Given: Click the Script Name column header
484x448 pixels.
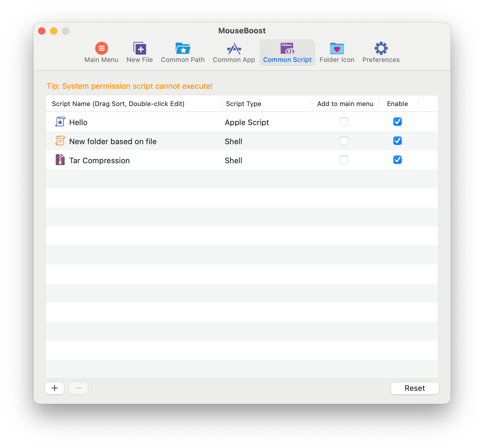Looking at the screenshot, I should (x=118, y=104).
